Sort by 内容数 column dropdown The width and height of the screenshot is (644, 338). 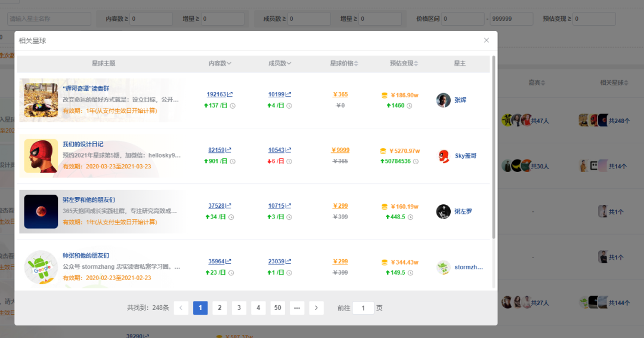click(x=220, y=63)
